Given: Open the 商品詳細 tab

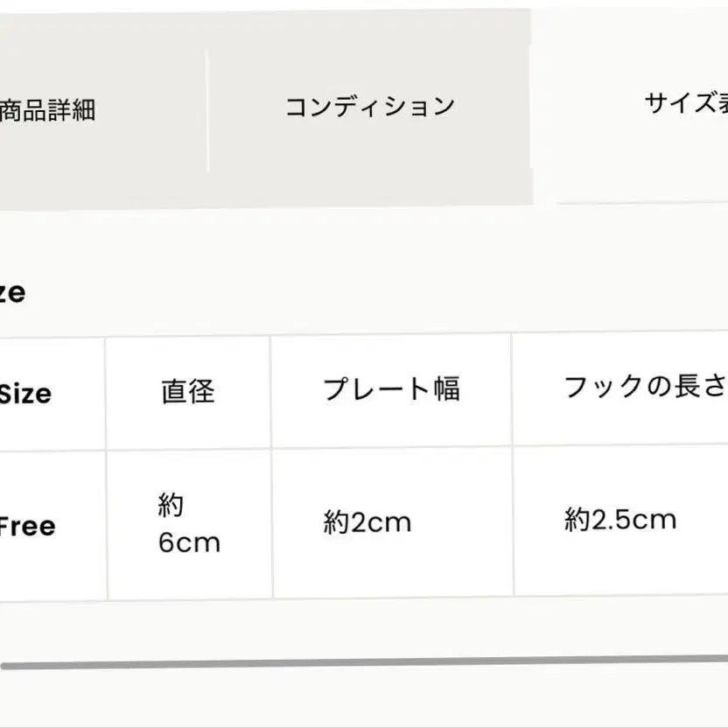Looking at the screenshot, I should tap(48, 110).
